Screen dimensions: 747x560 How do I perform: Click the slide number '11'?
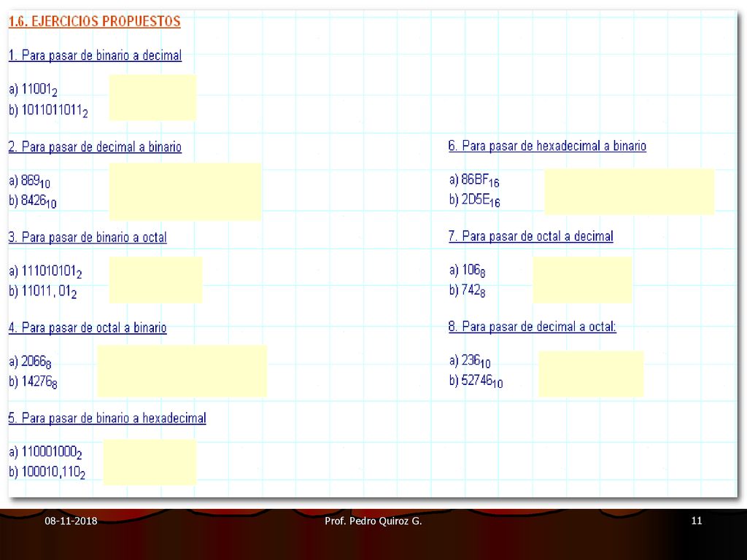click(697, 521)
